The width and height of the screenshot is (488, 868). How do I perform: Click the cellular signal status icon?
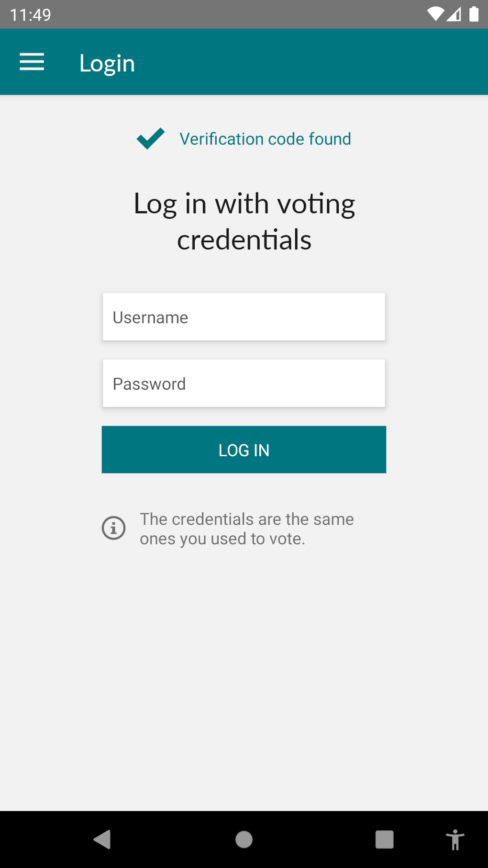click(454, 14)
